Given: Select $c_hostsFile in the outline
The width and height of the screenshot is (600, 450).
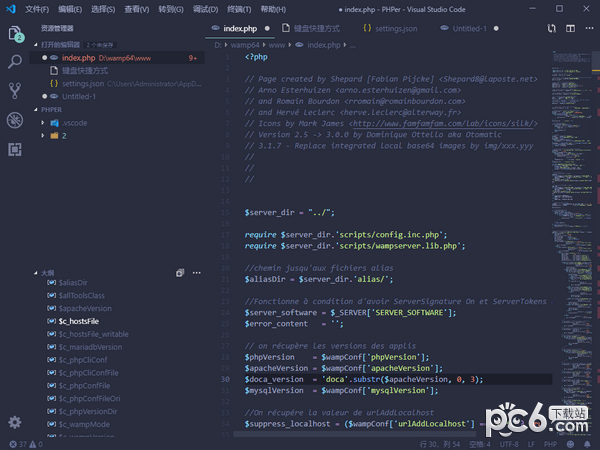Looking at the screenshot, I should [x=78, y=321].
